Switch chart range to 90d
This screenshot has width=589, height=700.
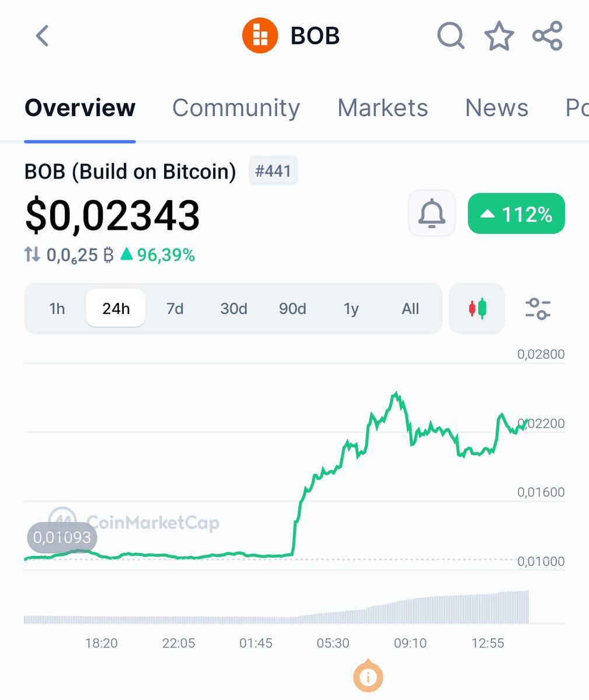(x=292, y=309)
